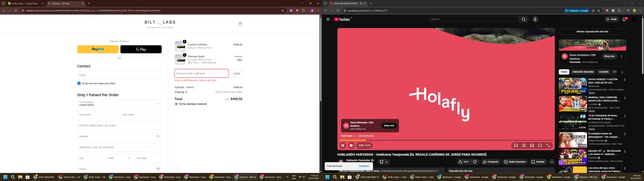
Task: Open the cart bag icon on Bilt Labs
Action: coord(240,24)
